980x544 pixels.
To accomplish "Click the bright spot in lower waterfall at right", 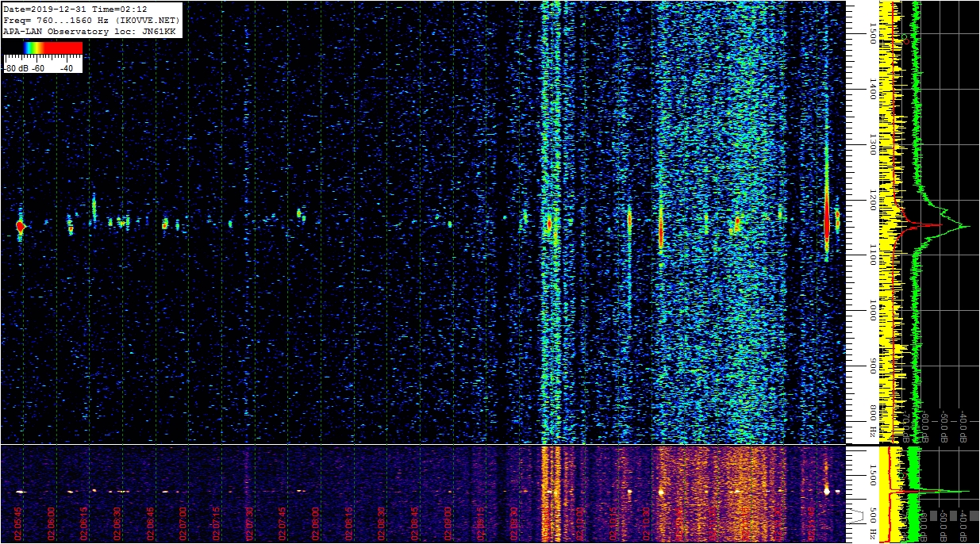I will tap(826, 491).
